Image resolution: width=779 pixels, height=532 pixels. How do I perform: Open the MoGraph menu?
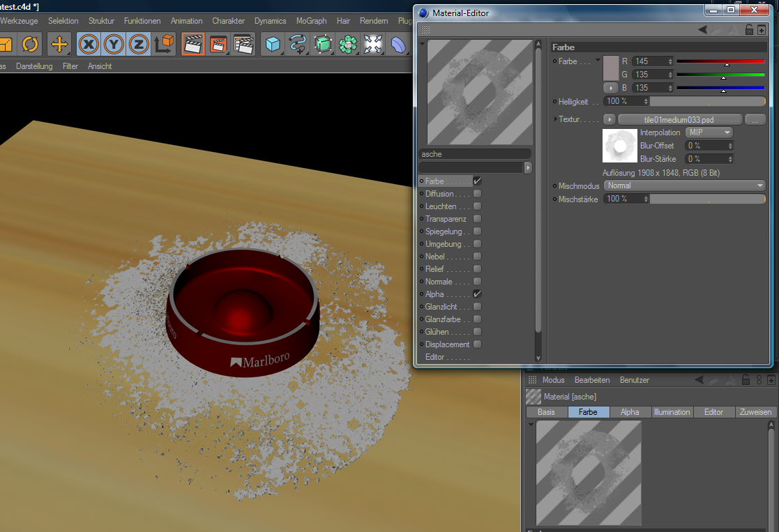pyautogui.click(x=312, y=21)
